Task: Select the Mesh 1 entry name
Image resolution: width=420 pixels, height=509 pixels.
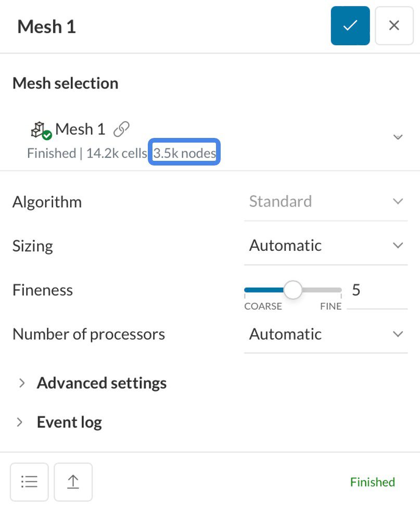Action: pyautogui.click(x=80, y=129)
